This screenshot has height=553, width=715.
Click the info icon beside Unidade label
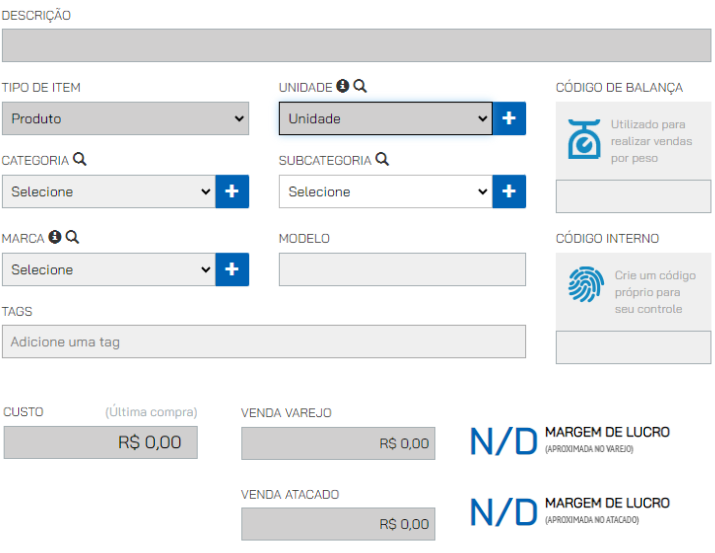(342, 86)
